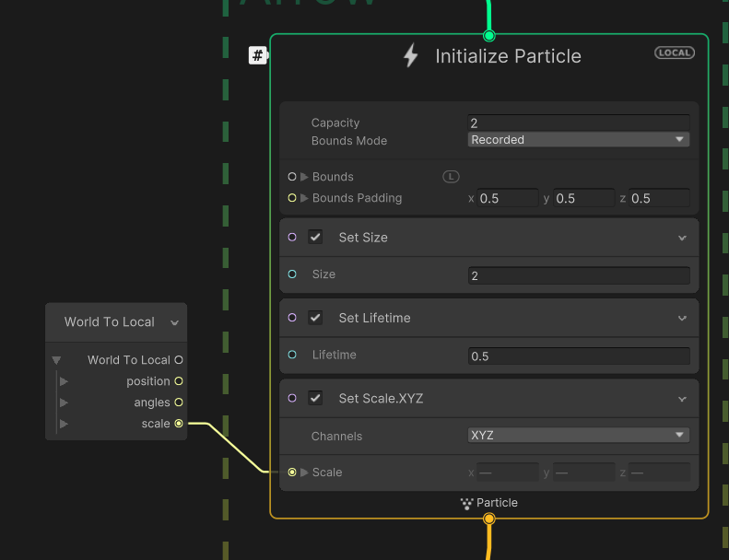This screenshot has width=729, height=560.
Task: Expand the Bounds Padding foldout arrow
Action: (x=305, y=198)
